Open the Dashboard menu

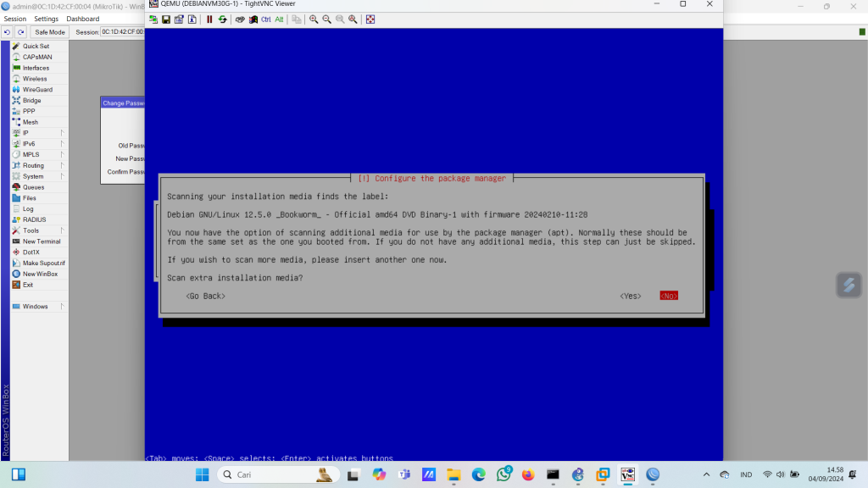(x=82, y=19)
